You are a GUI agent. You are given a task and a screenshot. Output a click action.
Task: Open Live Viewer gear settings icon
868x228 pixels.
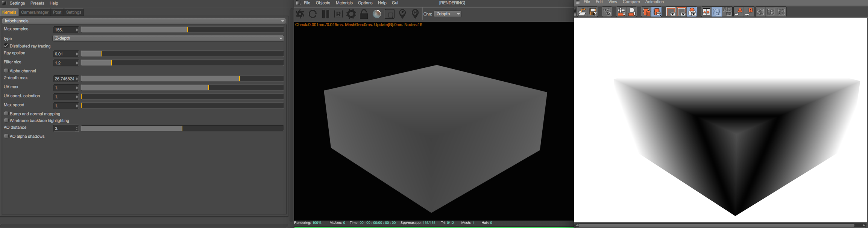pos(351,14)
